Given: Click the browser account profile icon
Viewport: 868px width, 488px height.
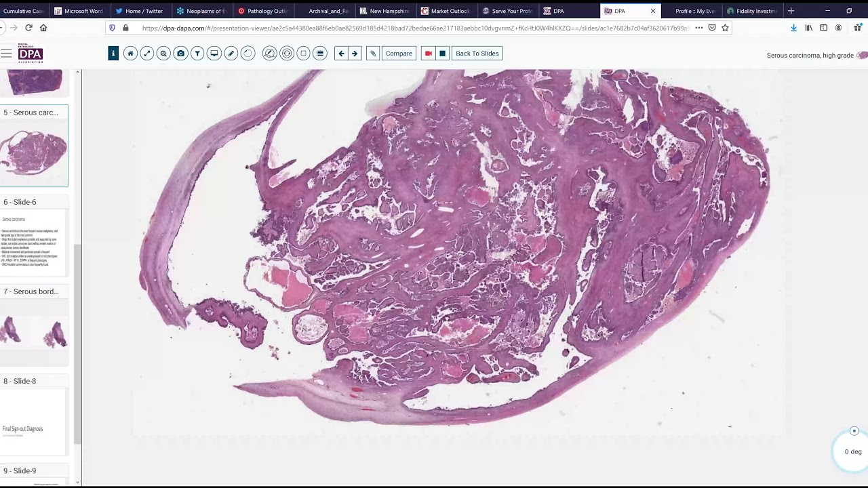Looking at the screenshot, I should click(838, 28).
